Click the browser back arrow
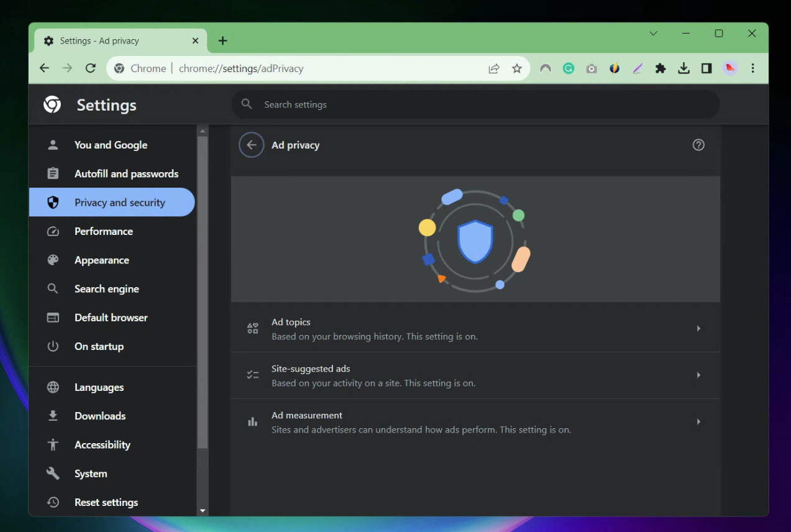The height and width of the screenshot is (532, 791). (44, 68)
